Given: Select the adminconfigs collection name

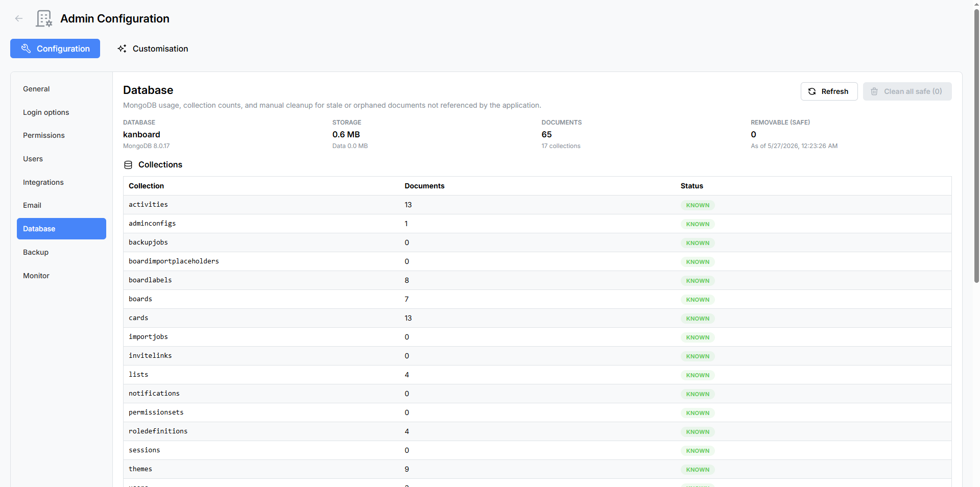Looking at the screenshot, I should [x=152, y=224].
